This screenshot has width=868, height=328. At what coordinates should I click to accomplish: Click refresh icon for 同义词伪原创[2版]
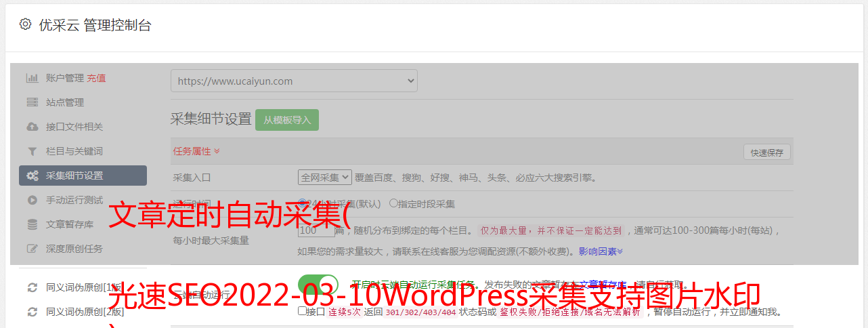tap(32, 312)
